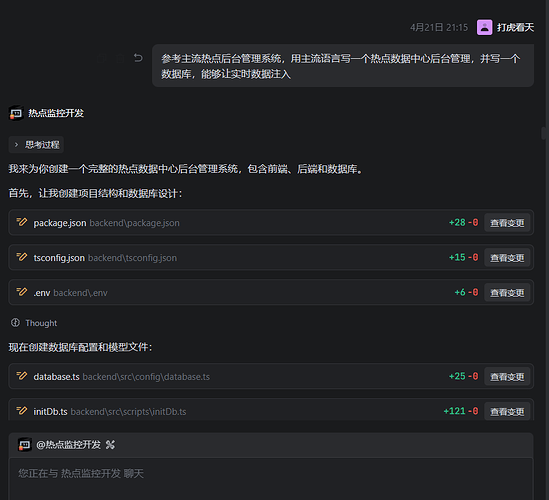This screenshot has height=500, width=549.
Task: View changes for database.ts
Action: pos(507,376)
